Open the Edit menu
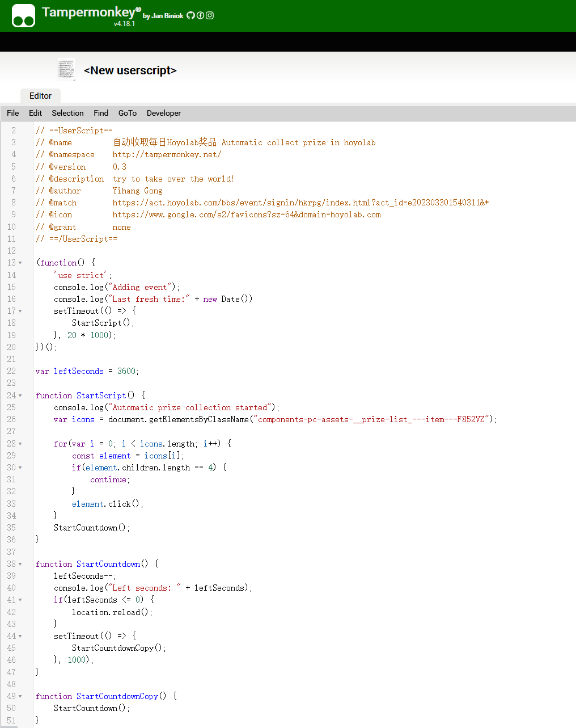The height and width of the screenshot is (728, 576). click(x=35, y=113)
